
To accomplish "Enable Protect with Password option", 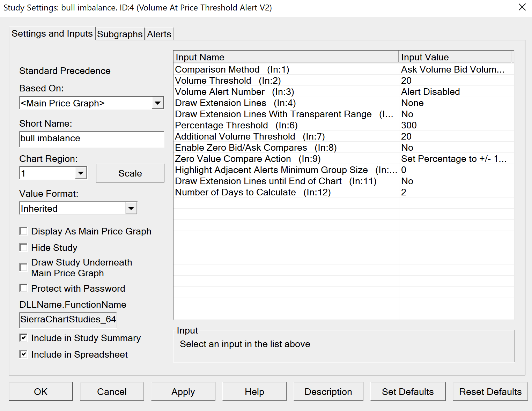I will point(23,288).
